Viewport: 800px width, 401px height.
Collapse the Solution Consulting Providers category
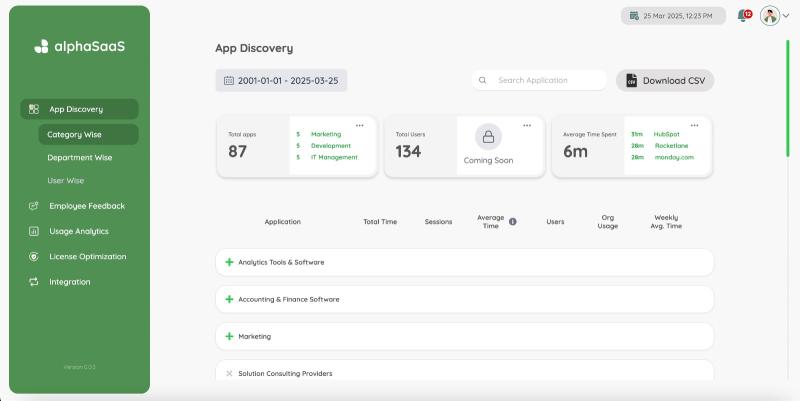pos(229,373)
